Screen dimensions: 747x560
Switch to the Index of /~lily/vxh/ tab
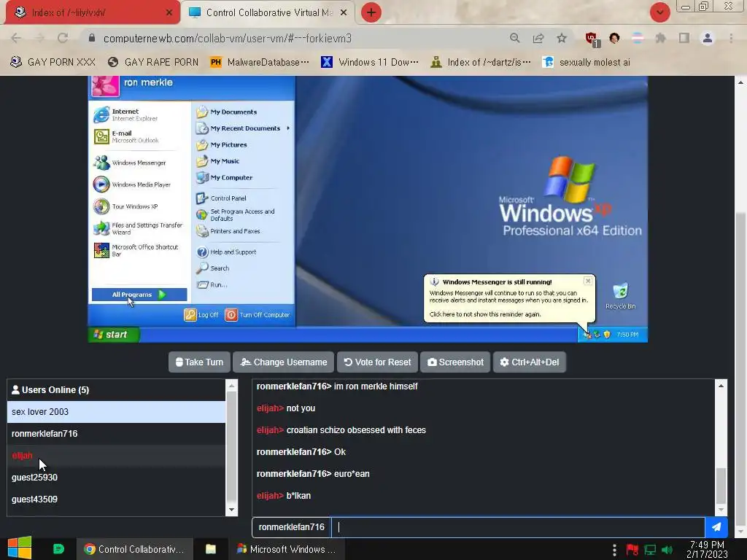click(x=92, y=12)
